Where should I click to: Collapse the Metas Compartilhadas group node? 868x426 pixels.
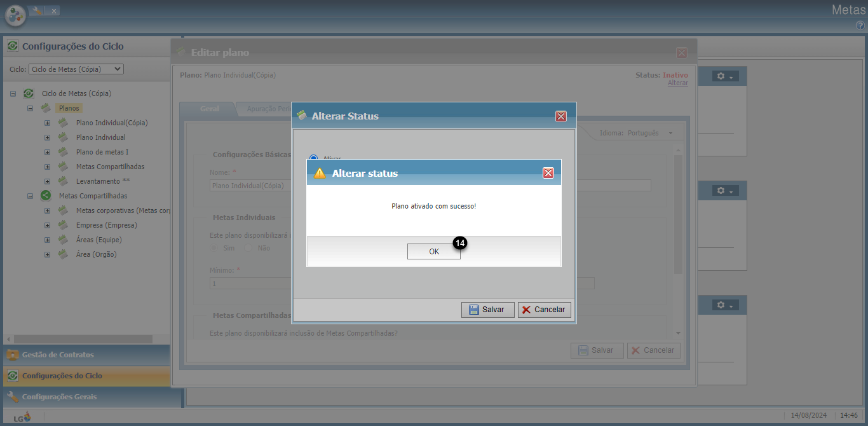(30, 196)
